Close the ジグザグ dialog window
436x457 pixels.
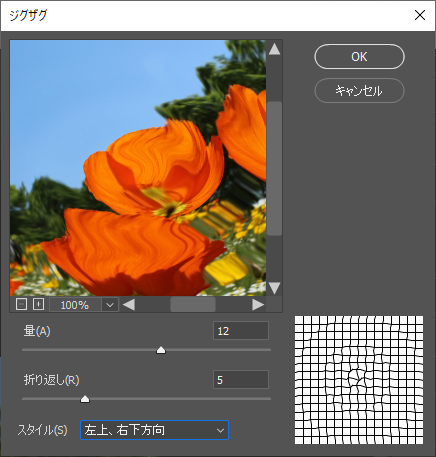420,15
